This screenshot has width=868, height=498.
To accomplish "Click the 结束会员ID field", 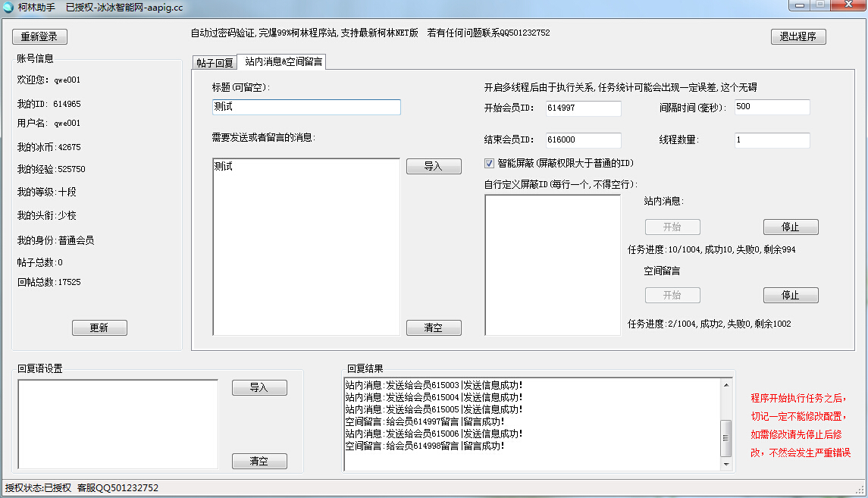I will pos(583,140).
